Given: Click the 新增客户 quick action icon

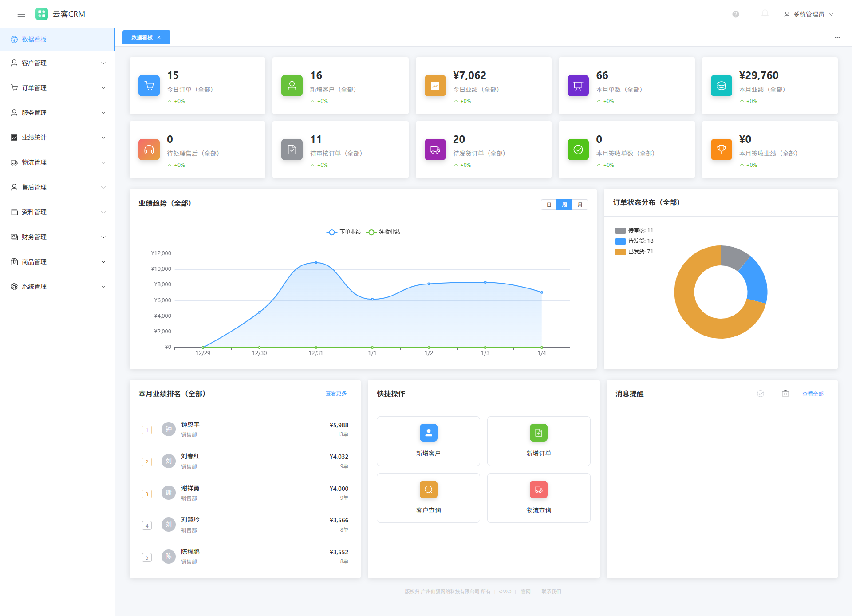Looking at the screenshot, I should coord(428,433).
